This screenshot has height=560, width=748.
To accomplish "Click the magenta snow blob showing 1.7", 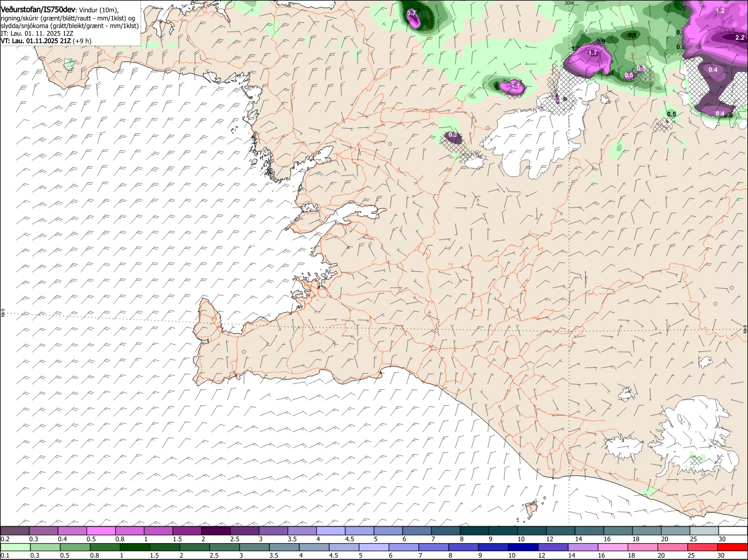I will [x=588, y=61].
